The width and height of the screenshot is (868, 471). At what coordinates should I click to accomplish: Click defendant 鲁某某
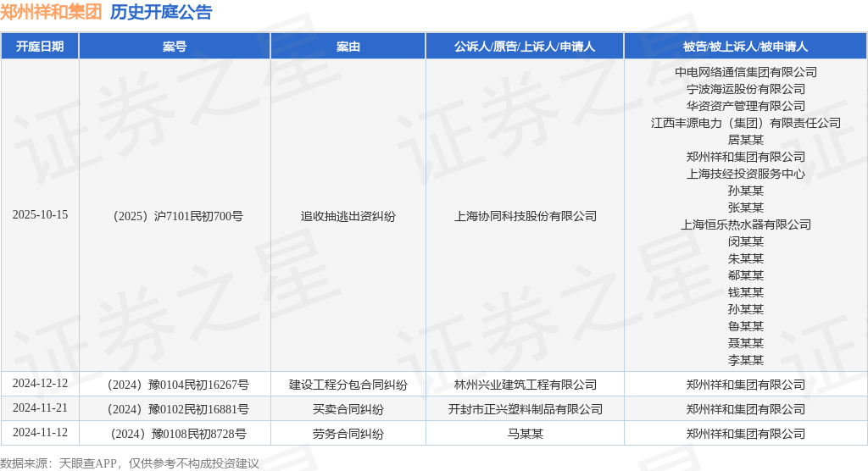[746, 326]
